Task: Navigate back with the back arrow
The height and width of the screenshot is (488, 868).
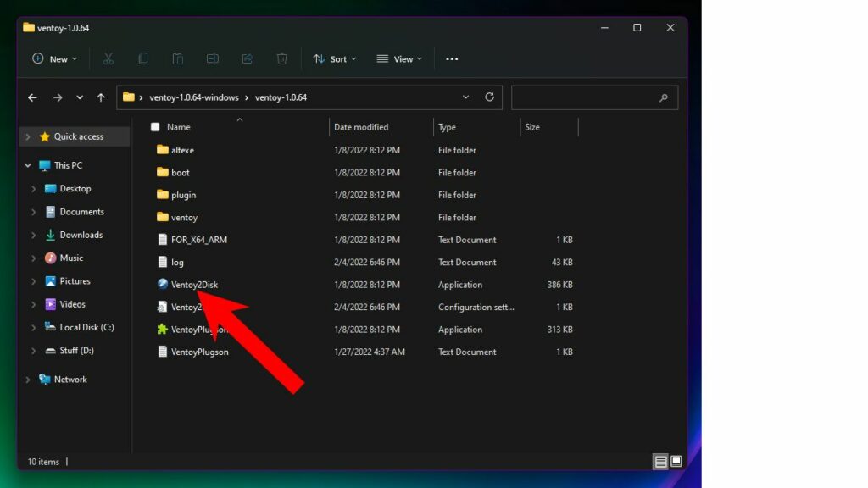Action: click(32, 97)
